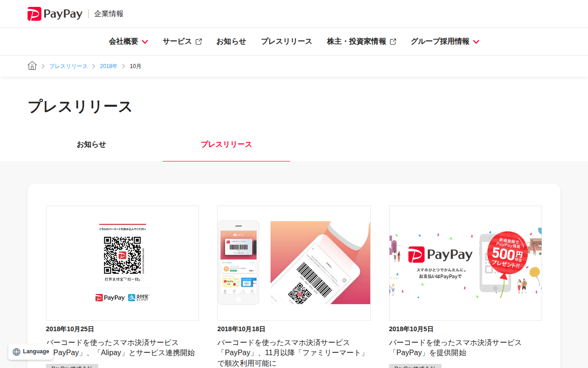The width and height of the screenshot is (588, 368).
Task: Click the 2018年10月25日 date
Action: coord(70,329)
